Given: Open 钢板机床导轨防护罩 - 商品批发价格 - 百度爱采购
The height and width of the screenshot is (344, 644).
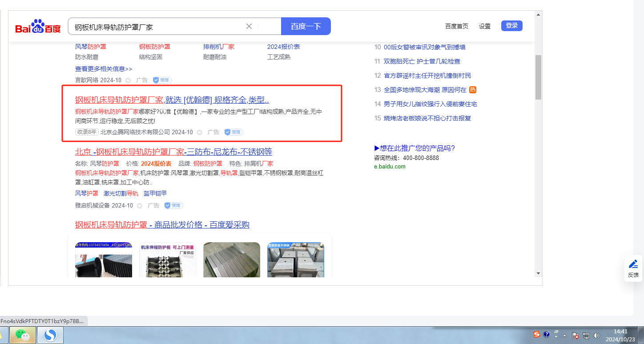Looking at the screenshot, I should pos(162,225).
